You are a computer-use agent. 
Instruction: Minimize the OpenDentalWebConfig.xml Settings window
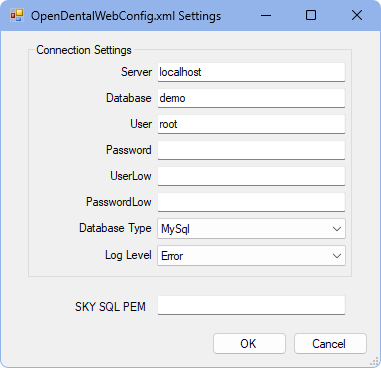click(x=266, y=15)
